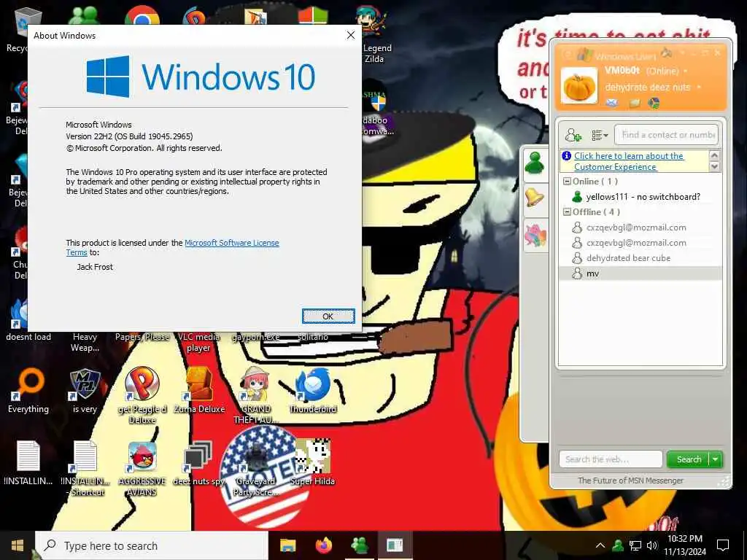Open the contact list view options dropdown
747x560 pixels.
(600, 136)
